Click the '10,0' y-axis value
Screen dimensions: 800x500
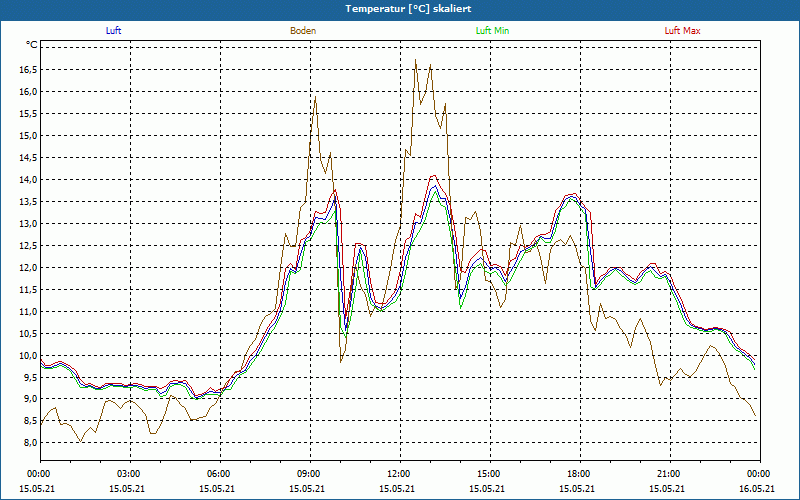click(28, 355)
